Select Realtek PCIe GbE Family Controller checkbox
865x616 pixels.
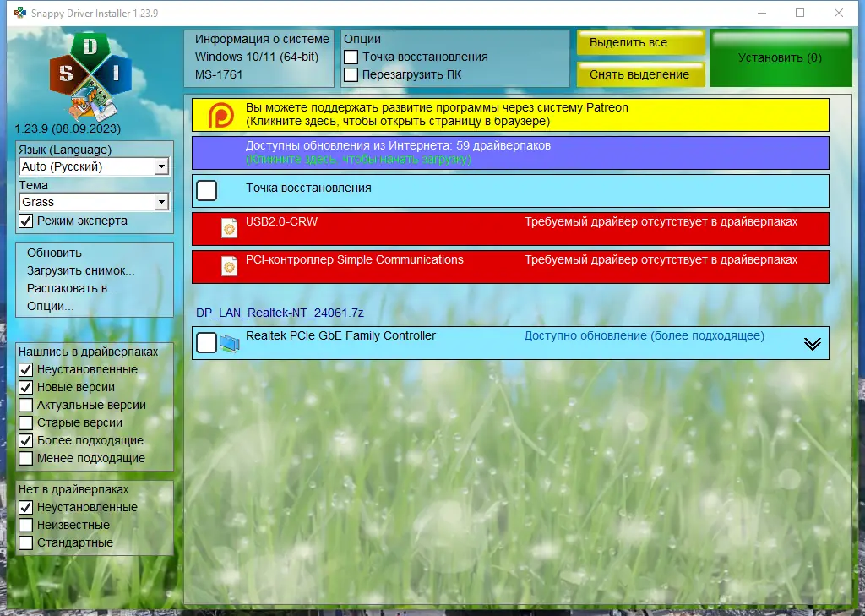[x=206, y=342]
